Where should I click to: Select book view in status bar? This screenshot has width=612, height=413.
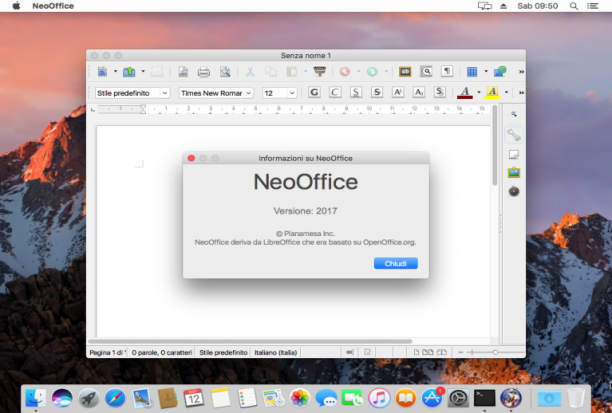(x=441, y=352)
